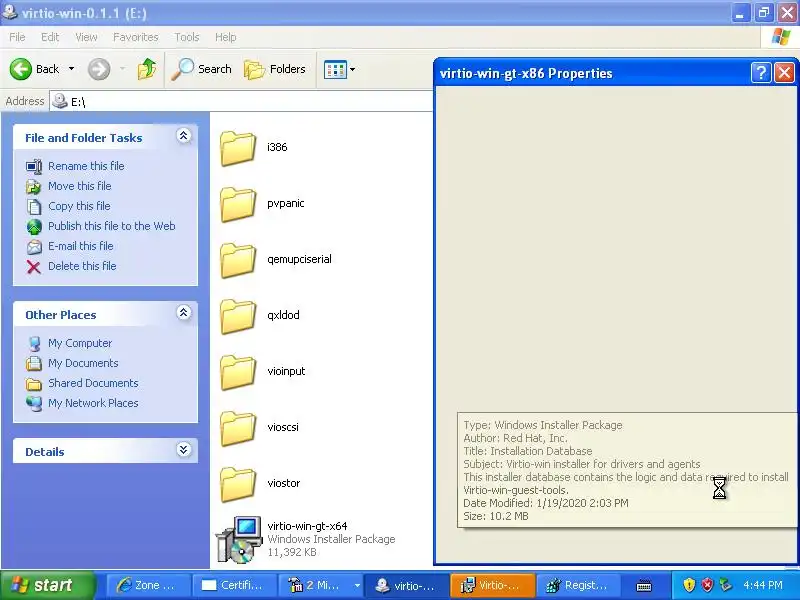Click Publish this file to the Web
The image size is (800, 600).
click(x=111, y=226)
